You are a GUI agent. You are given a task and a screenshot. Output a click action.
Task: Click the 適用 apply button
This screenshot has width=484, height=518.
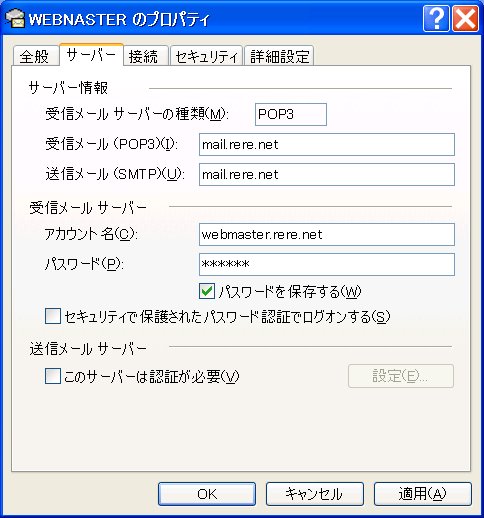pos(423,494)
